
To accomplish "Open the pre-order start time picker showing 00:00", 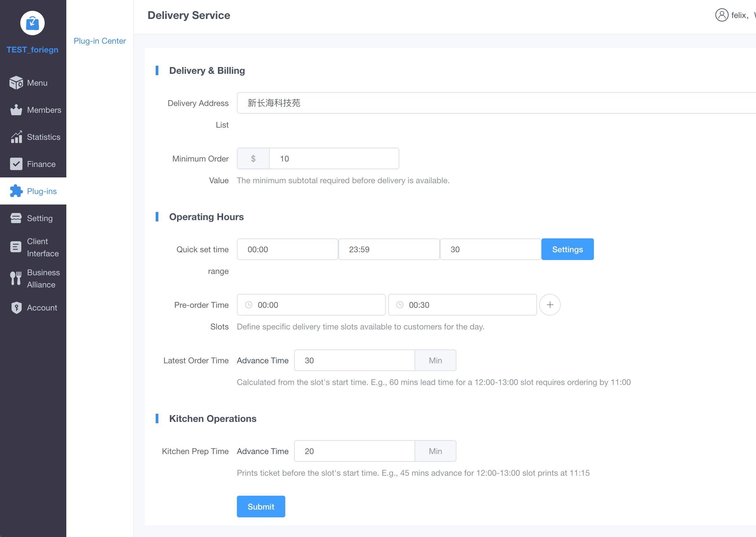I will pos(311,305).
